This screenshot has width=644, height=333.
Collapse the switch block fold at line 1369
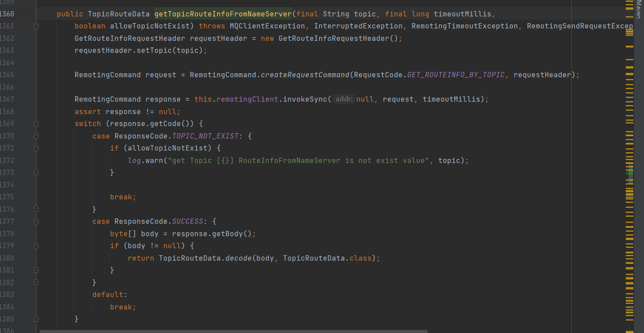[x=36, y=124]
